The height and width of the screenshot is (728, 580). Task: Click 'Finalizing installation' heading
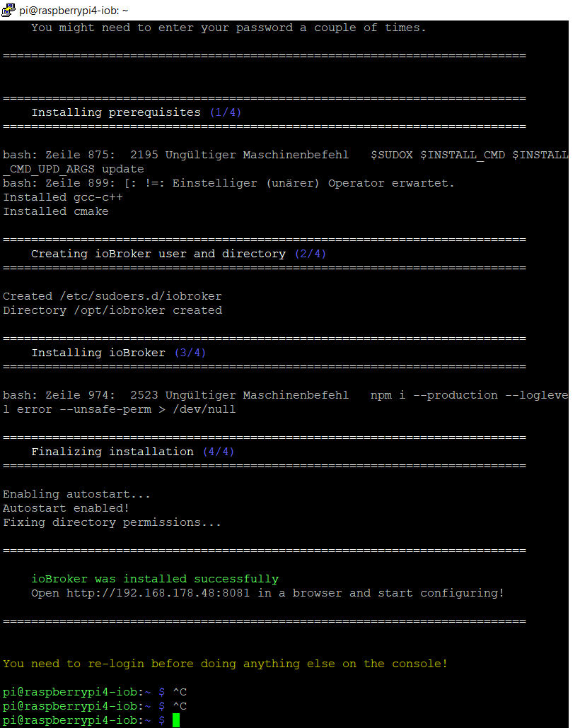pos(112,452)
